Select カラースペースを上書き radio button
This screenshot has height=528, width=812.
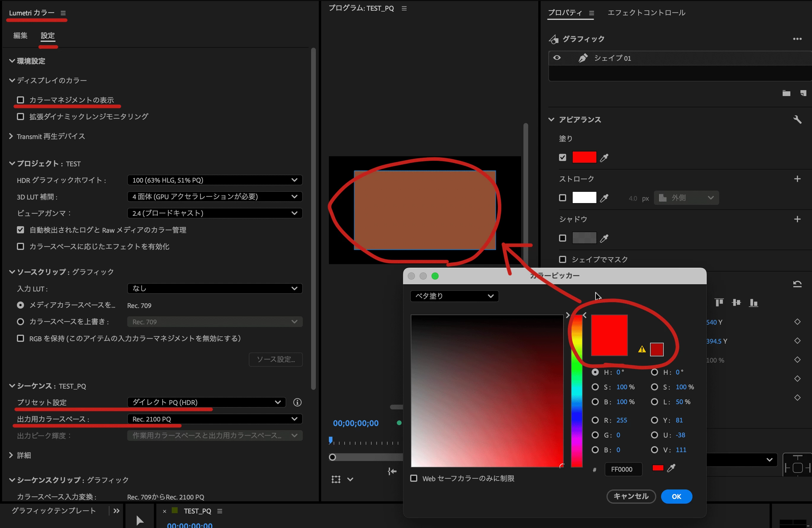coord(20,322)
